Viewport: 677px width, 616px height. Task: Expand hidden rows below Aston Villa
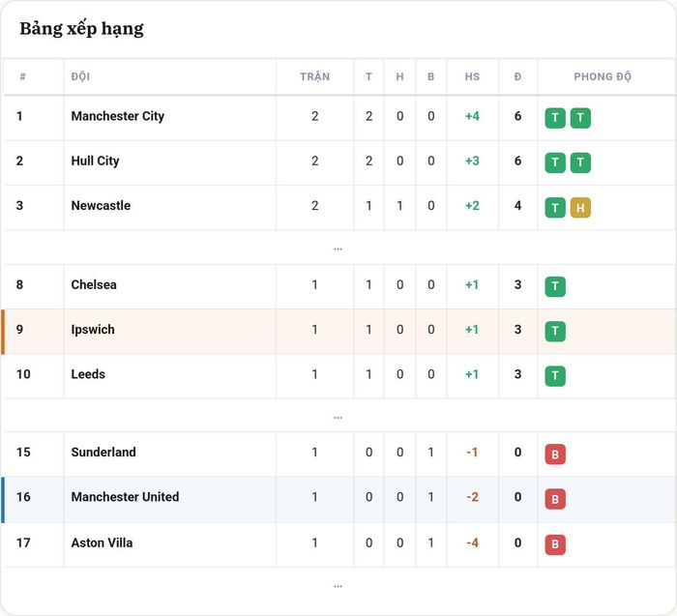[338, 586]
